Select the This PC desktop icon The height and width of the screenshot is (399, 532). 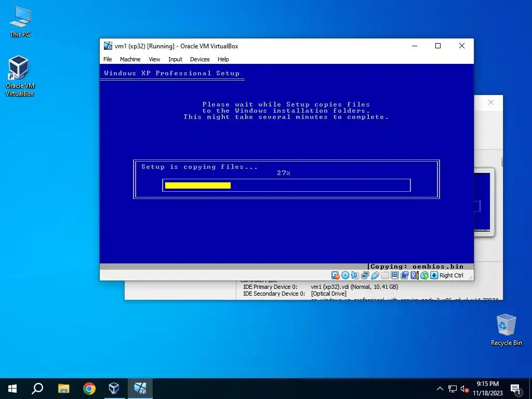(20, 22)
